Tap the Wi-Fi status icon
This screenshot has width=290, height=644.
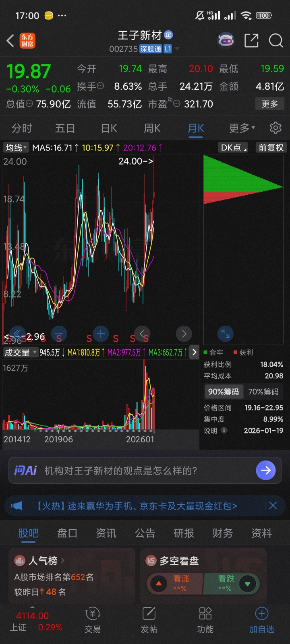246,15
